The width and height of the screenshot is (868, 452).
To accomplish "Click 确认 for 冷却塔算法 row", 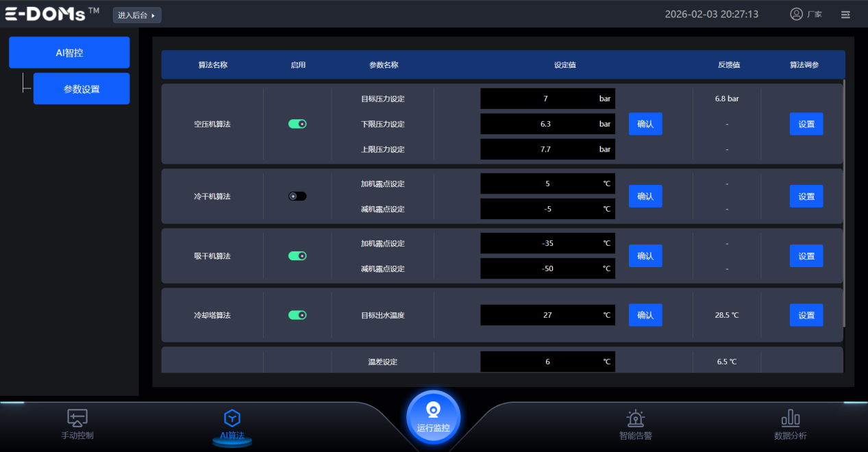I will click(645, 315).
